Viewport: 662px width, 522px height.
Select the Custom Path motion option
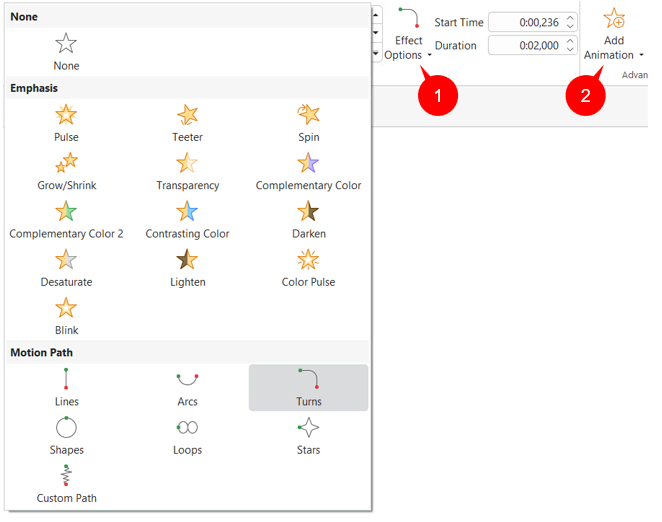click(x=66, y=477)
